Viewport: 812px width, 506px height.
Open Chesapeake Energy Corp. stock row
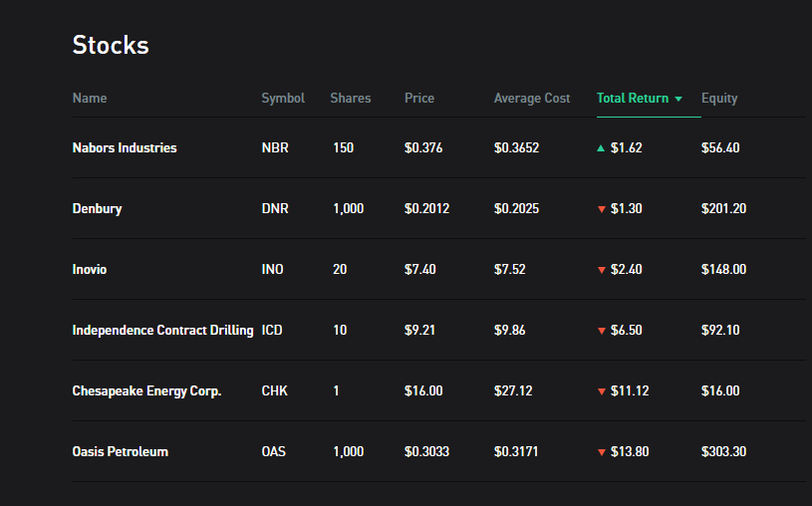[x=146, y=391]
